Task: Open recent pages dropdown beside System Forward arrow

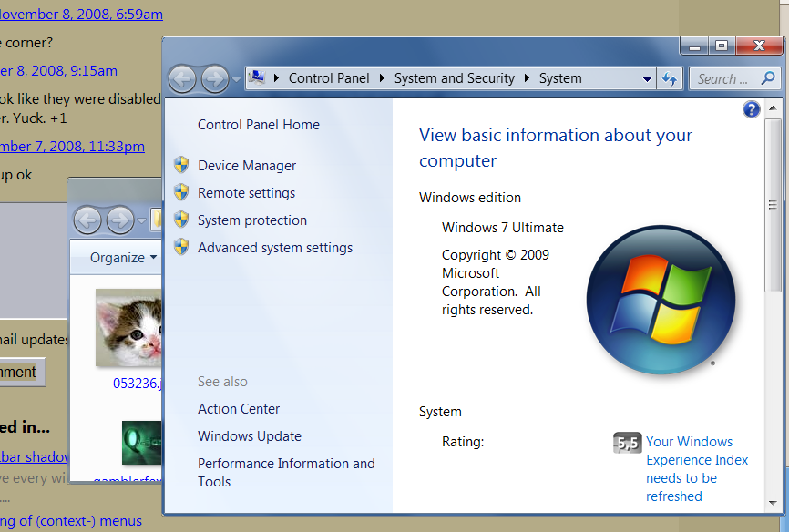Action: (236, 79)
